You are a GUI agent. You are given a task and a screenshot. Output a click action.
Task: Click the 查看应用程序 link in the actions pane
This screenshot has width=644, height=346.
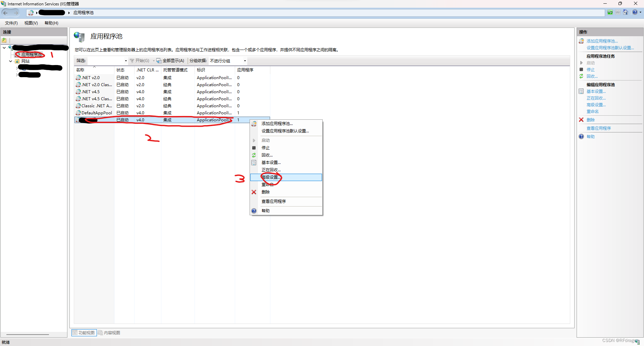click(599, 128)
